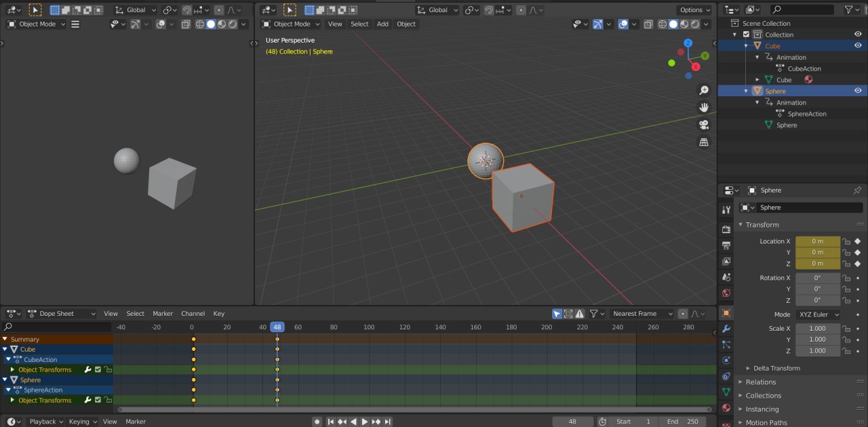Open the Nearest Frame snapping dropdown
Screen dimensions: 868x427
[641, 314]
